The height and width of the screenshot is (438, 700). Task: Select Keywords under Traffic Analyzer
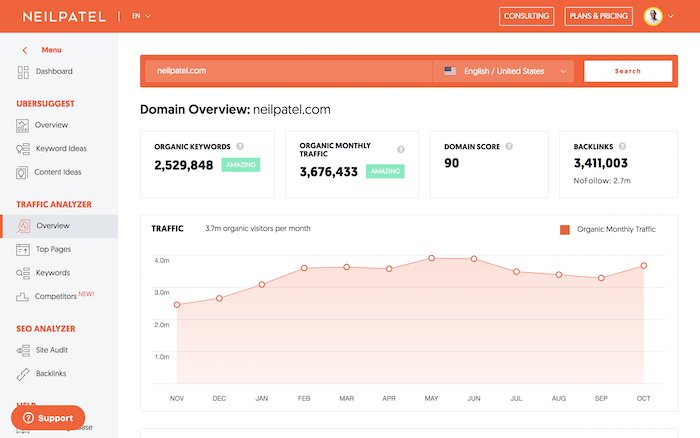[53, 273]
